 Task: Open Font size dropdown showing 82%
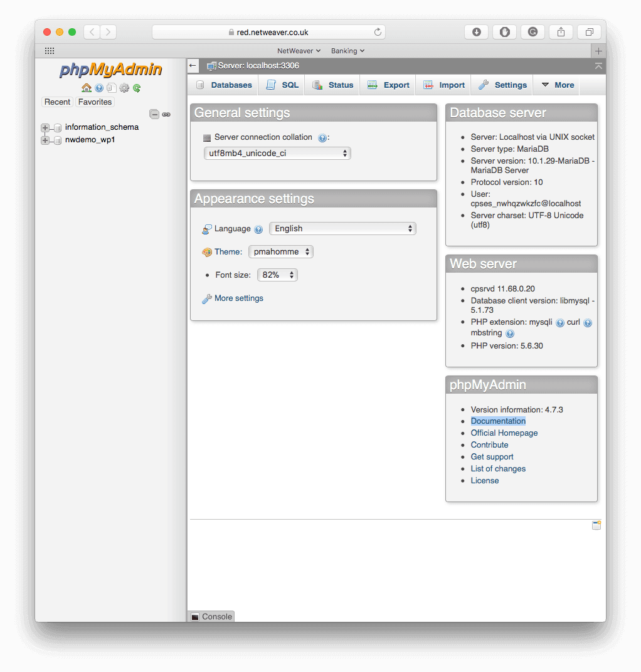tap(277, 275)
